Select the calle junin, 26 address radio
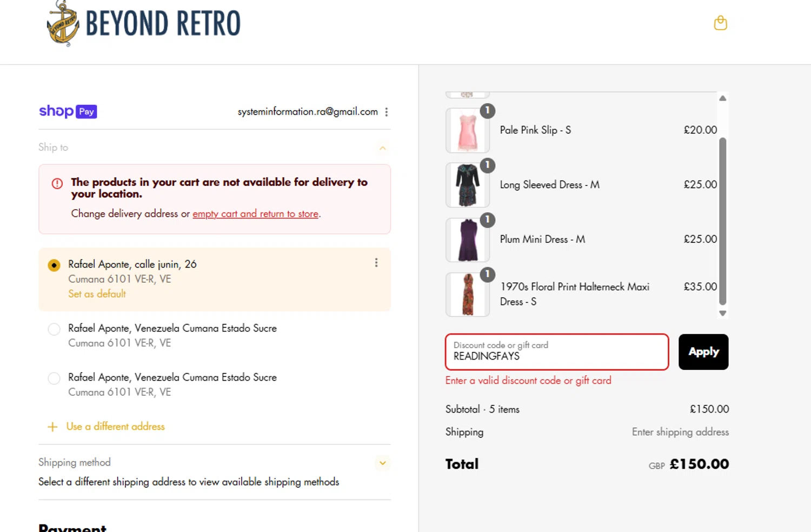This screenshot has height=532, width=811. coord(54,265)
